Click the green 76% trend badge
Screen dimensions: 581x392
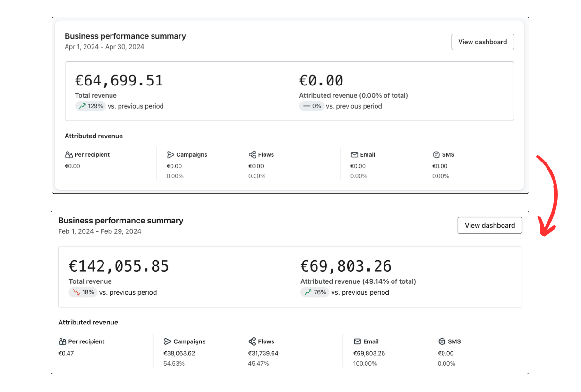[x=315, y=292]
